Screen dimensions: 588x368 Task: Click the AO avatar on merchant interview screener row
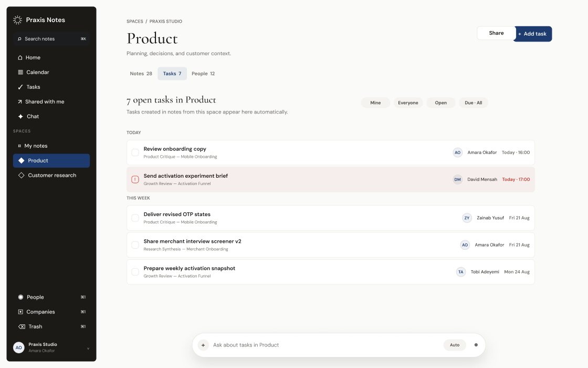point(465,245)
